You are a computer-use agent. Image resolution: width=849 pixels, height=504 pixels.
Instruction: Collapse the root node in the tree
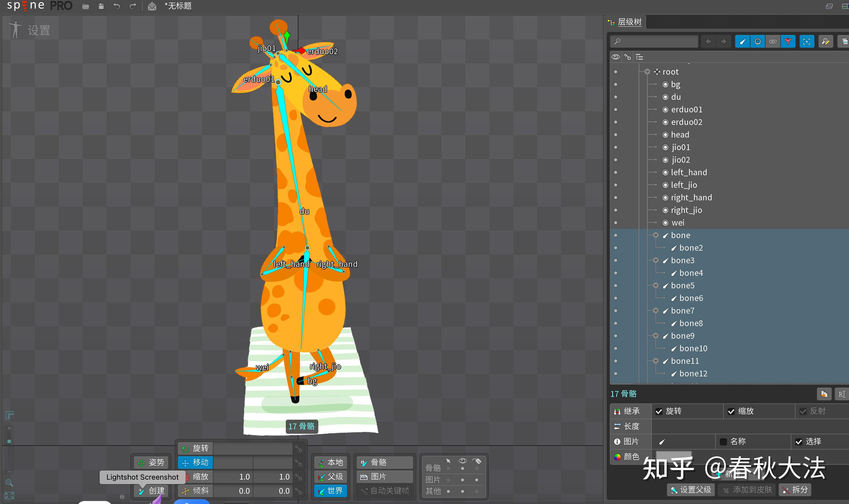647,72
